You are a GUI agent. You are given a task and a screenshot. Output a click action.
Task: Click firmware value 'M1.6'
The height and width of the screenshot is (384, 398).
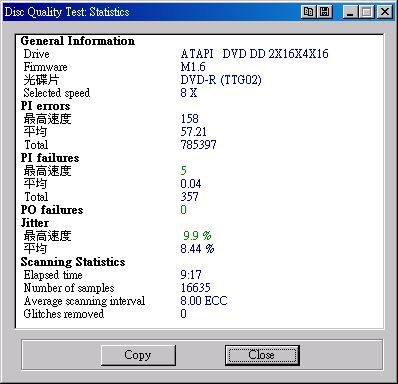tap(193, 67)
